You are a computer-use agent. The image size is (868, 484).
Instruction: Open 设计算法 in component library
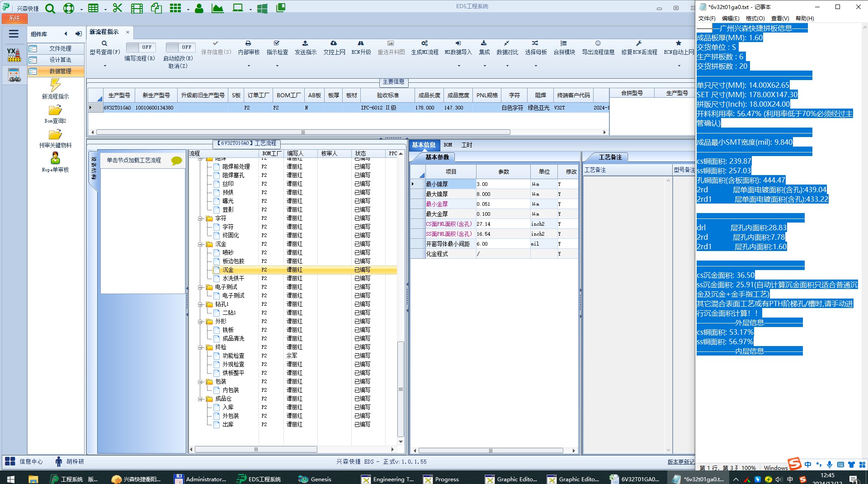point(56,60)
